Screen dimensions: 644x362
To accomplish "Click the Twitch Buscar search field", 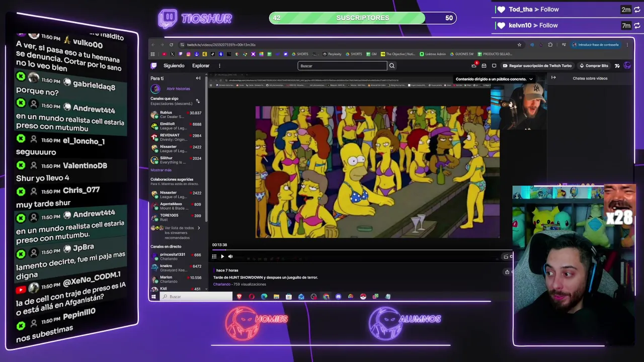I will 342,66.
